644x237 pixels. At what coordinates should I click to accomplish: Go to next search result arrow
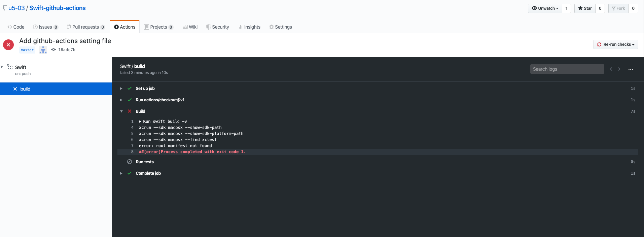tap(619, 69)
